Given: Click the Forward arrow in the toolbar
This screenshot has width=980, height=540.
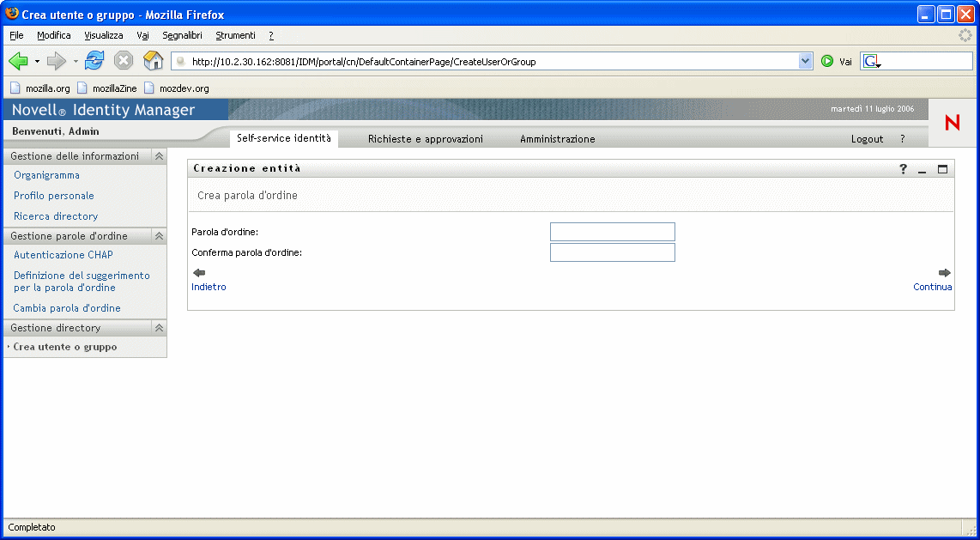Looking at the screenshot, I should (57, 61).
